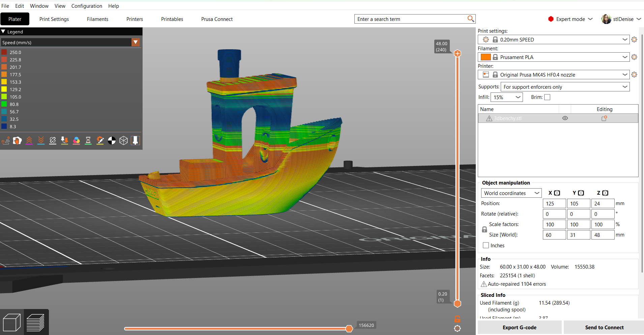Click the Rotate Y field
Image resolution: width=644 pixels, height=335 pixels.
(x=579, y=214)
